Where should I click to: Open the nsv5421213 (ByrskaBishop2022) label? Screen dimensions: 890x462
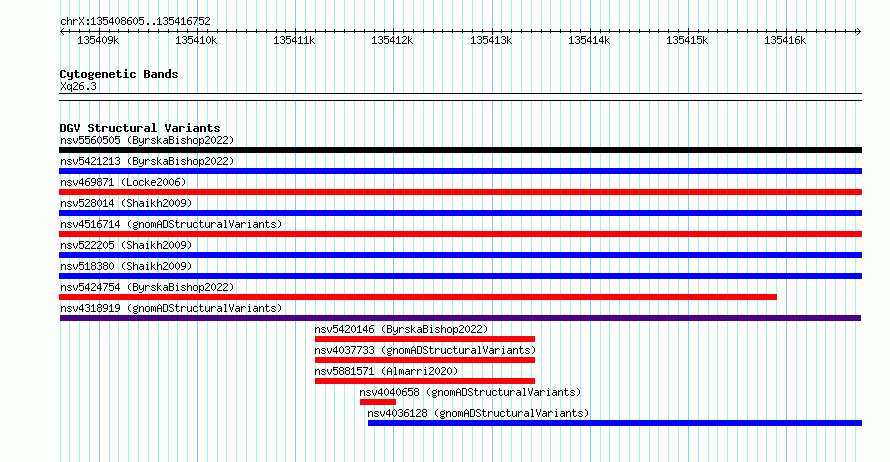click(147, 161)
